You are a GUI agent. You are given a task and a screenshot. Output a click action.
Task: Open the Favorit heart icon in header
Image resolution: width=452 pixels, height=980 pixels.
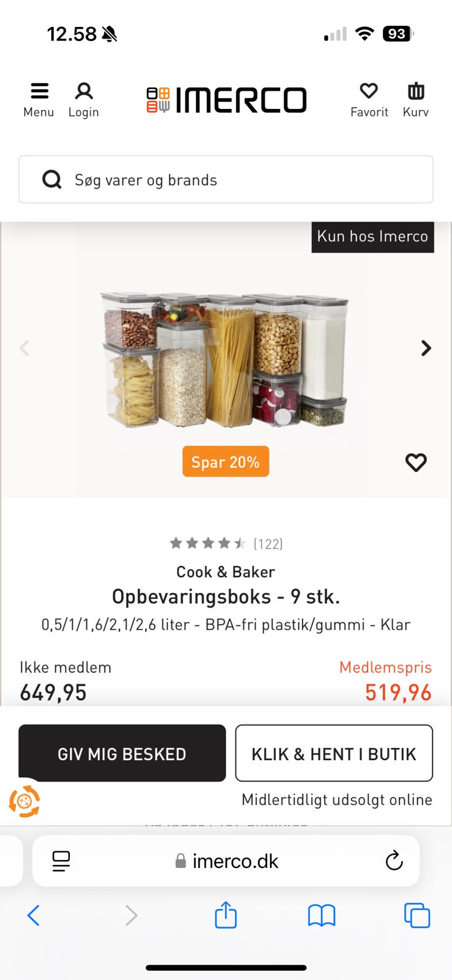pos(369,91)
